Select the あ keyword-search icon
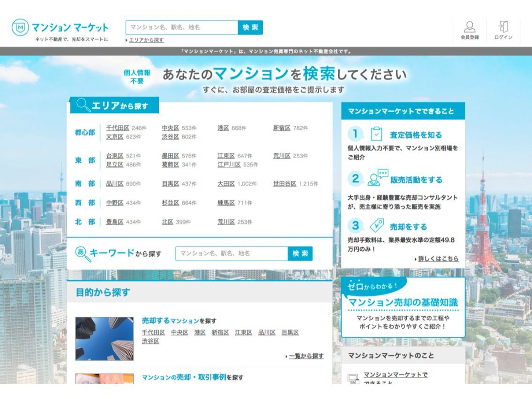The width and height of the screenshot is (532, 399). [81, 252]
